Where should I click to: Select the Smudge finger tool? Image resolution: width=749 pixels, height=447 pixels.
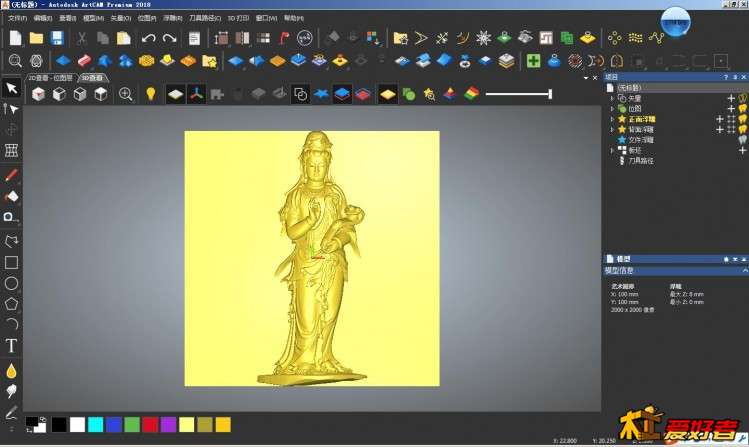(11, 391)
